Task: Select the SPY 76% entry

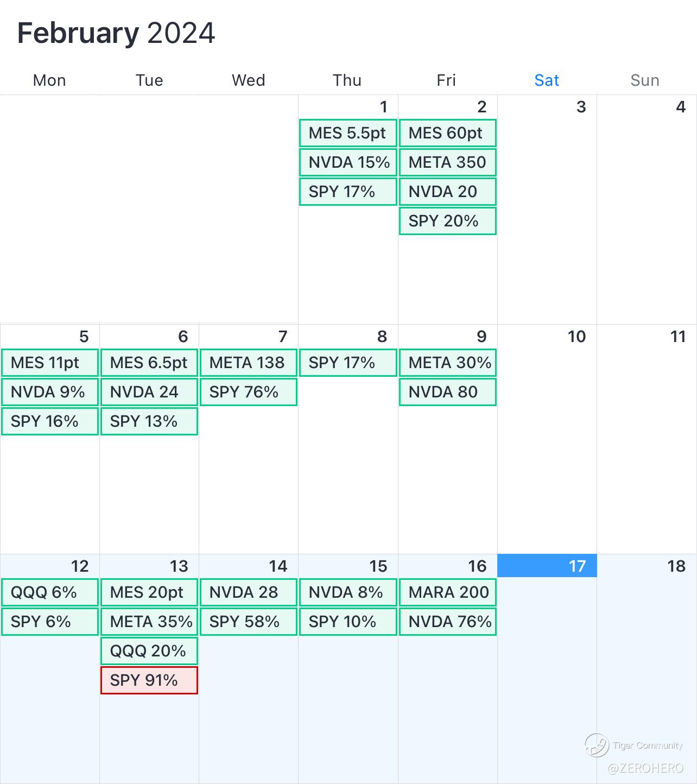Action: point(249,392)
